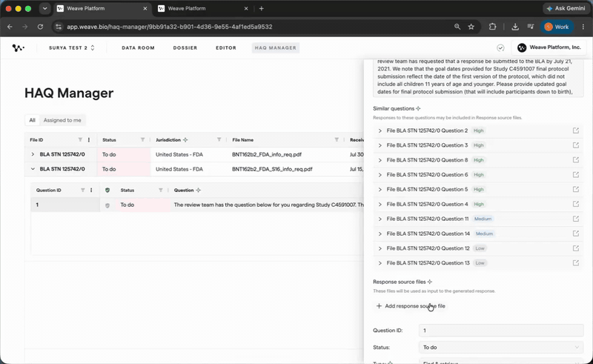The width and height of the screenshot is (593, 364).
Task: Open browser downloads icon
Action: (515, 27)
